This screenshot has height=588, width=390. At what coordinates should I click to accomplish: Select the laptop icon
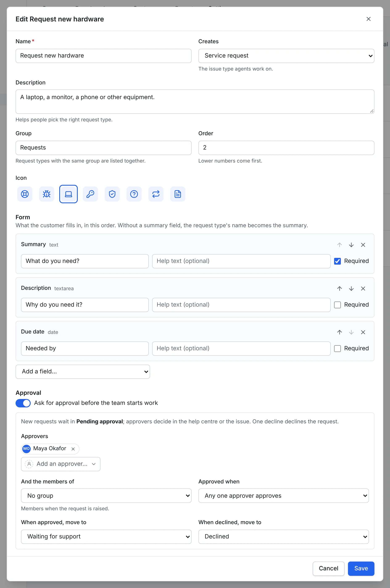click(69, 194)
